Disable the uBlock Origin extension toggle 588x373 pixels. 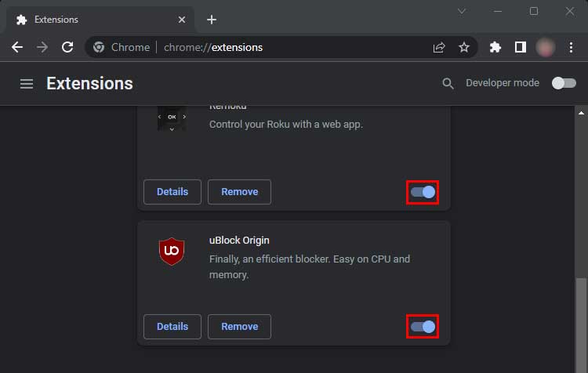click(x=423, y=326)
